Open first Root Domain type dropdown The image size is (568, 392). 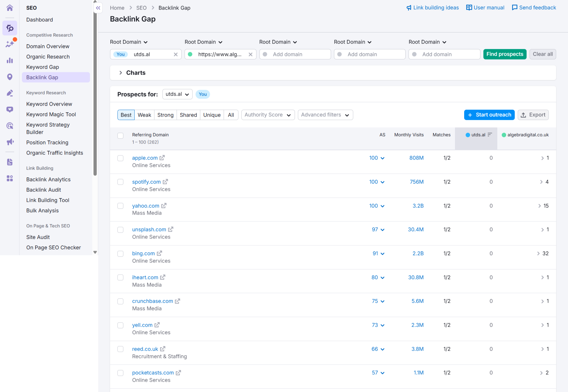129,42
